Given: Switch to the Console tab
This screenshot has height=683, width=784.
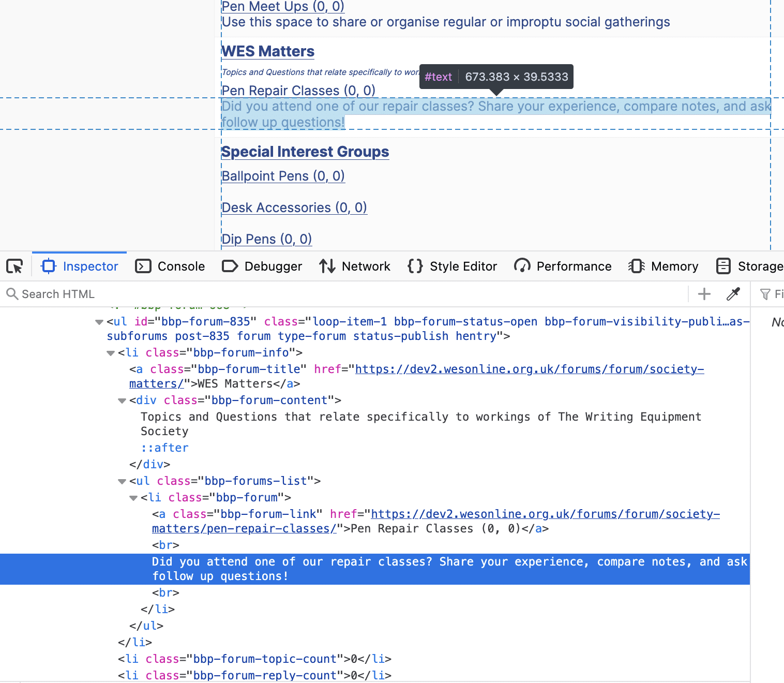Looking at the screenshot, I should click(x=170, y=266).
